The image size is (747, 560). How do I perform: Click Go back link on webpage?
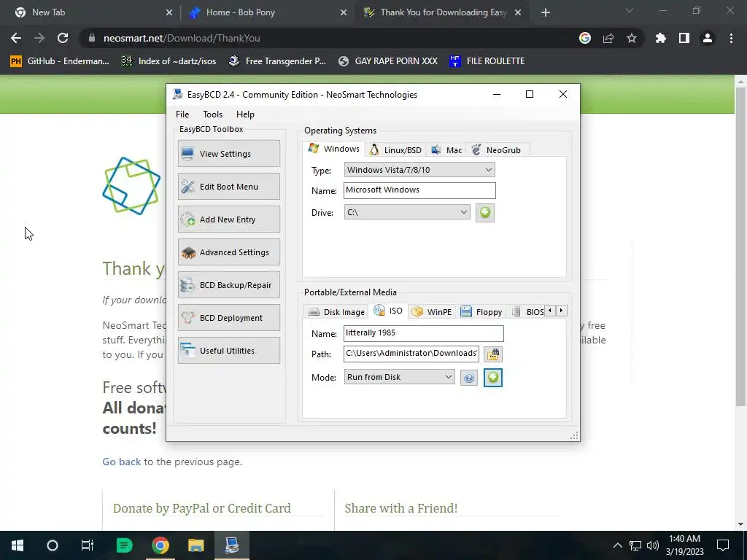click(122, 462)
